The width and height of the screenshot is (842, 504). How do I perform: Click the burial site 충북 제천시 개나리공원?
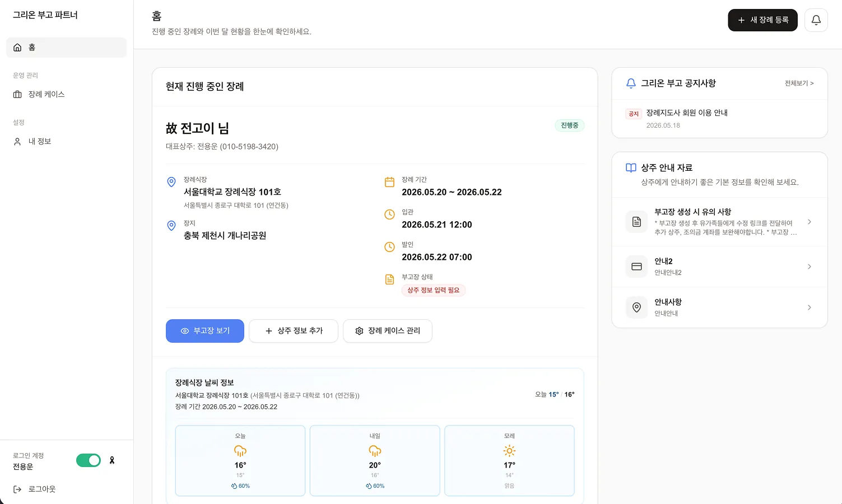tap(225, 236)
